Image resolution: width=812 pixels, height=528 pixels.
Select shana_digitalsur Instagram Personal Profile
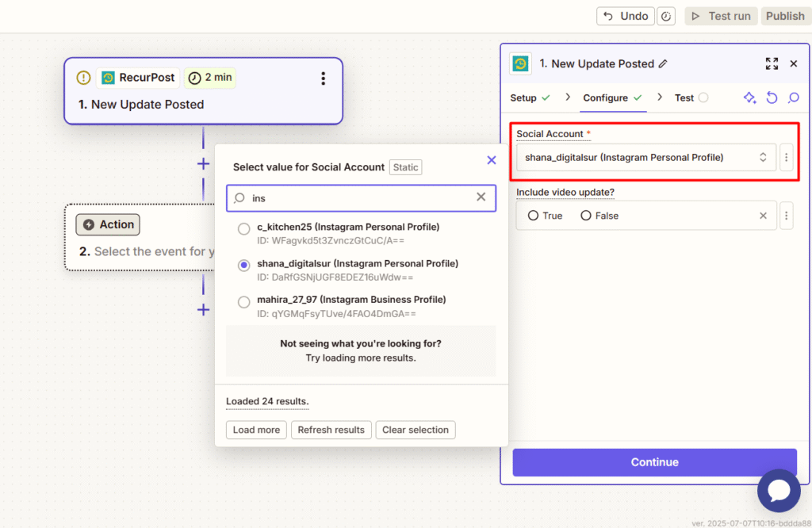243,265
